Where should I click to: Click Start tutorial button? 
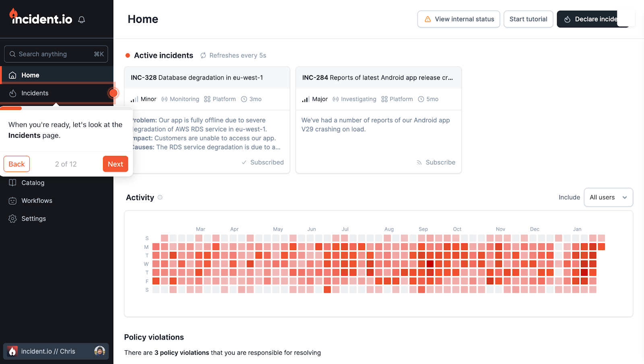point(528,19)
